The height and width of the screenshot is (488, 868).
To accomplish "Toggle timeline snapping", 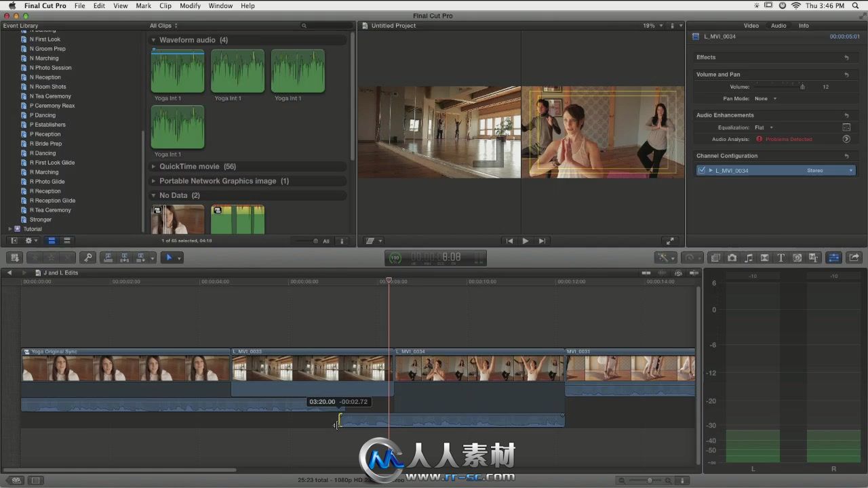I will [x=693, y=272].
